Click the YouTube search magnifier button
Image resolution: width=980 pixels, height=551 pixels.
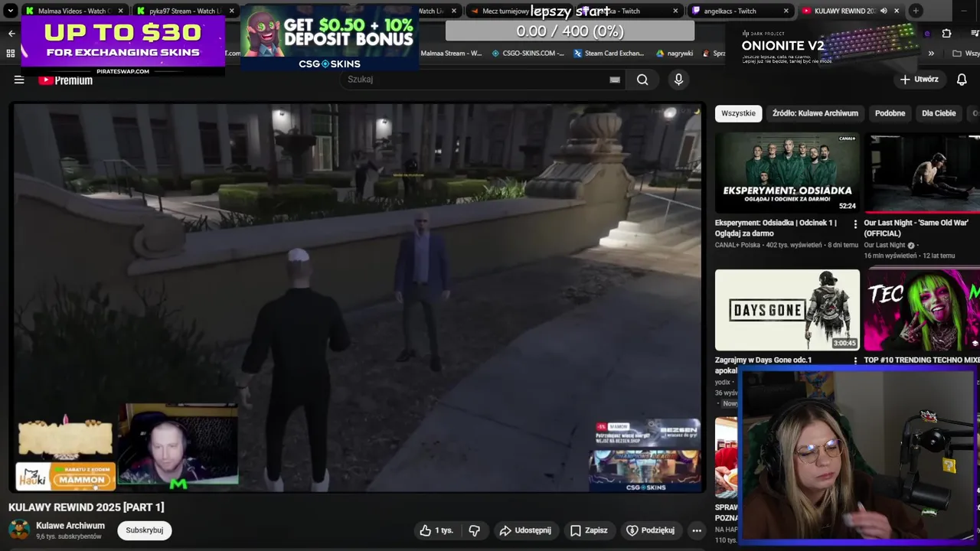coord(642,80)
